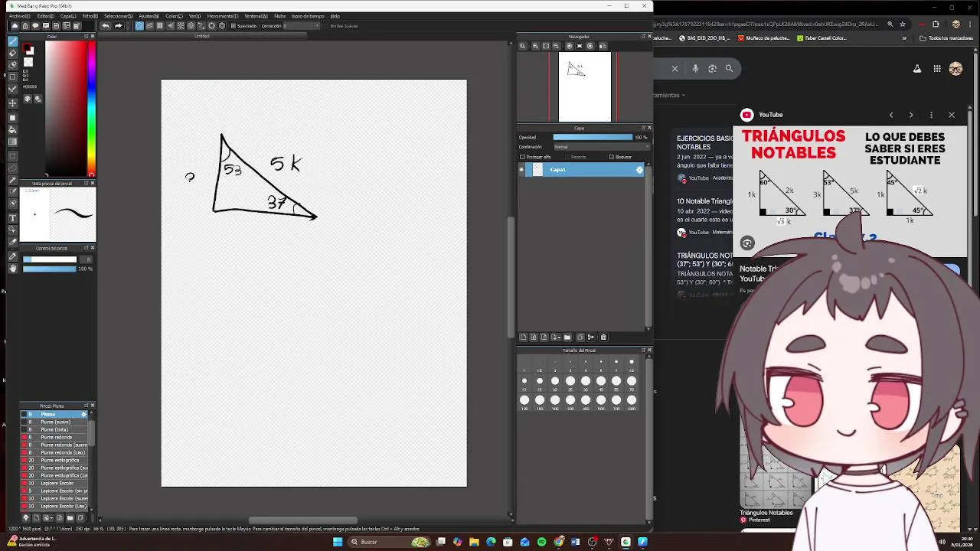Viewport: 980px width, 551px height.
Task: Open the Archivo menu
Action: [x=19, y=16]
